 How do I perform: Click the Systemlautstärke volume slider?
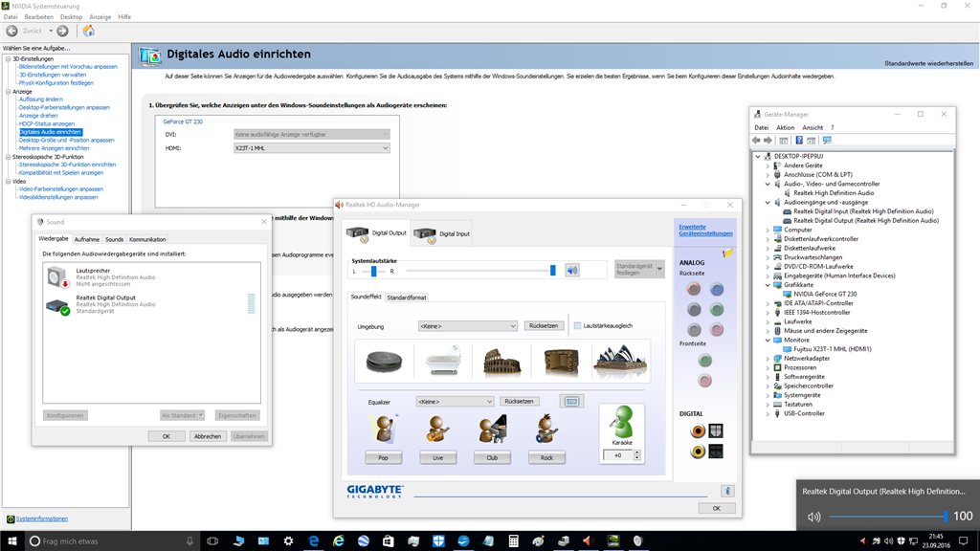(x=480, y=271)
